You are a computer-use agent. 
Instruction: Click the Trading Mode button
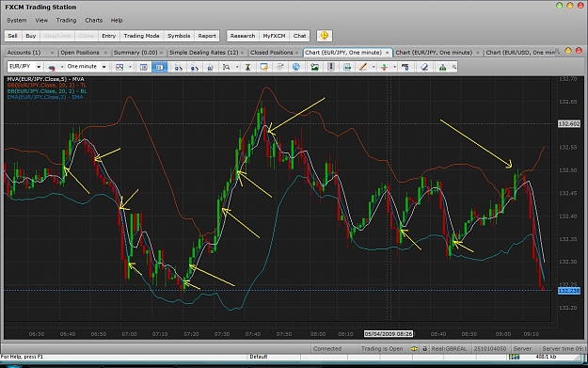141,36
